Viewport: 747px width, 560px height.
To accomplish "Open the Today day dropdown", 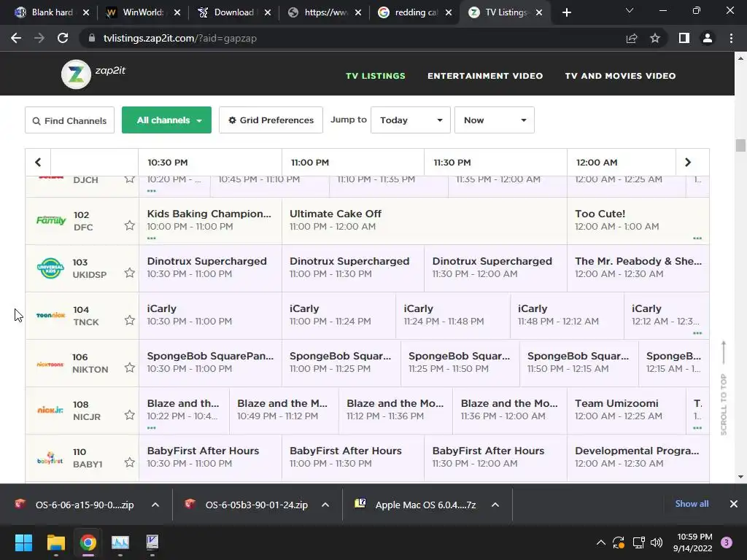I will [411, 120].
